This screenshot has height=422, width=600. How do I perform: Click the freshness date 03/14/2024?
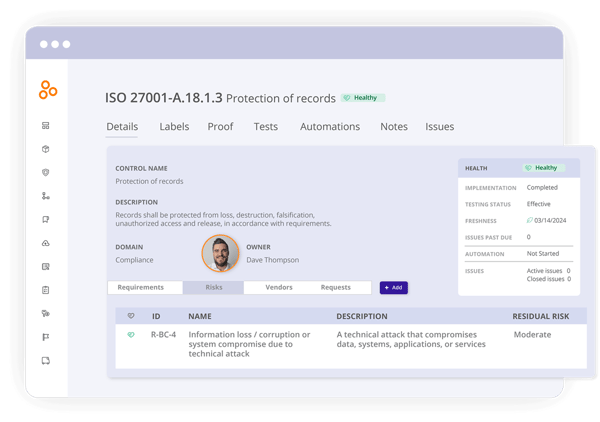point(550,220)
